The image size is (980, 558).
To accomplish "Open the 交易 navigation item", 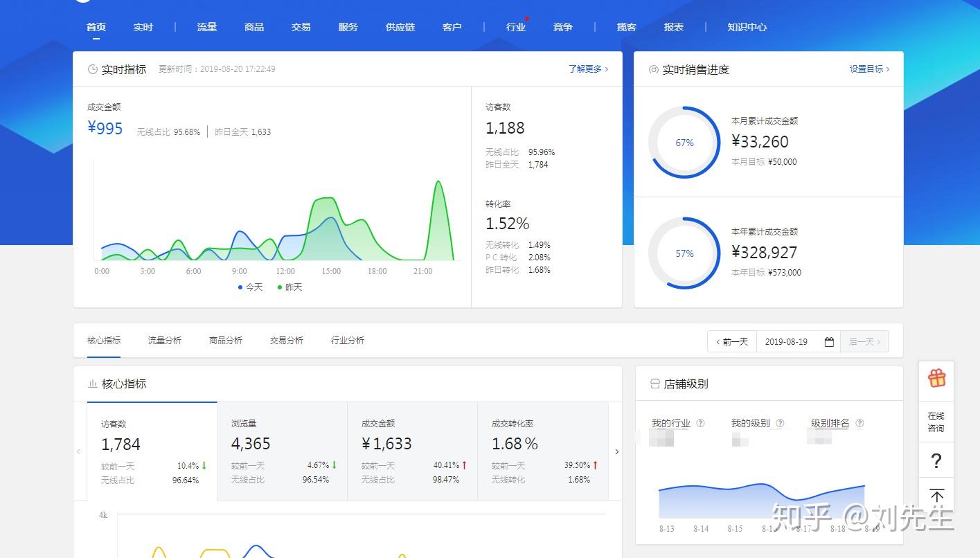I will [301, 27].
